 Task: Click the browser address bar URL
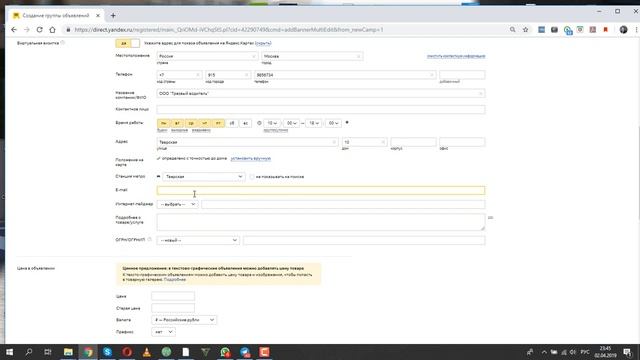[229, 30]
